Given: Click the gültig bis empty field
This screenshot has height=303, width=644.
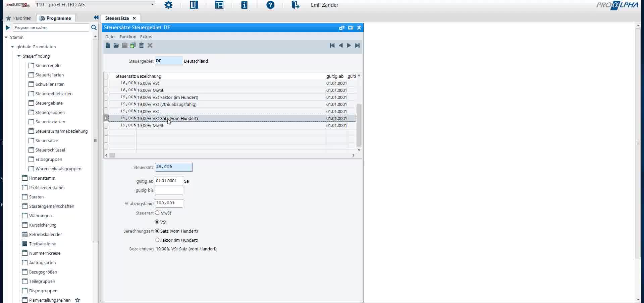Looking at the screenshot, I should [x=169, y=190].
